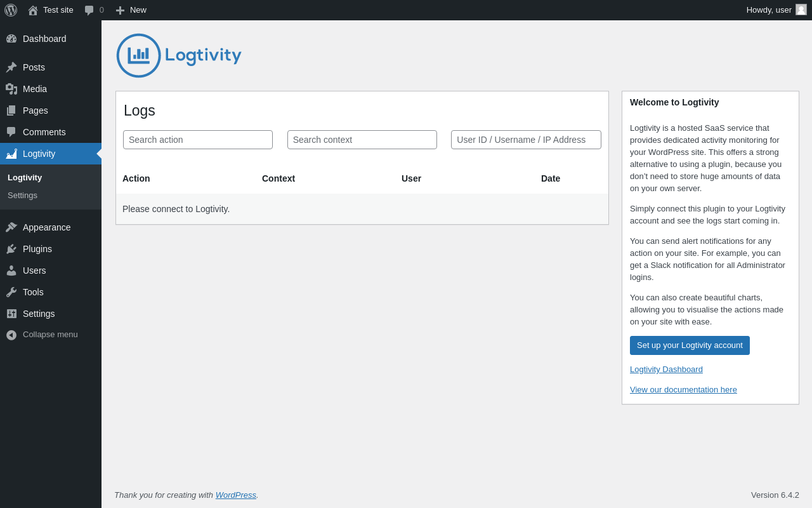Click the User column header
812x508 pixels.
[411, 178]
